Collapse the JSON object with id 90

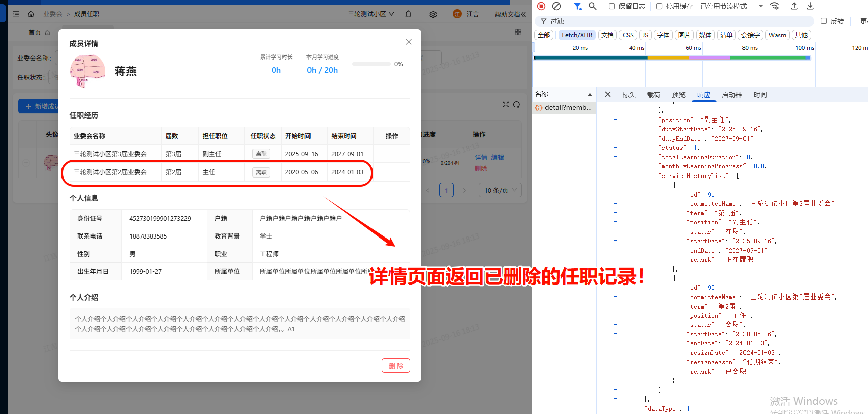615,278
